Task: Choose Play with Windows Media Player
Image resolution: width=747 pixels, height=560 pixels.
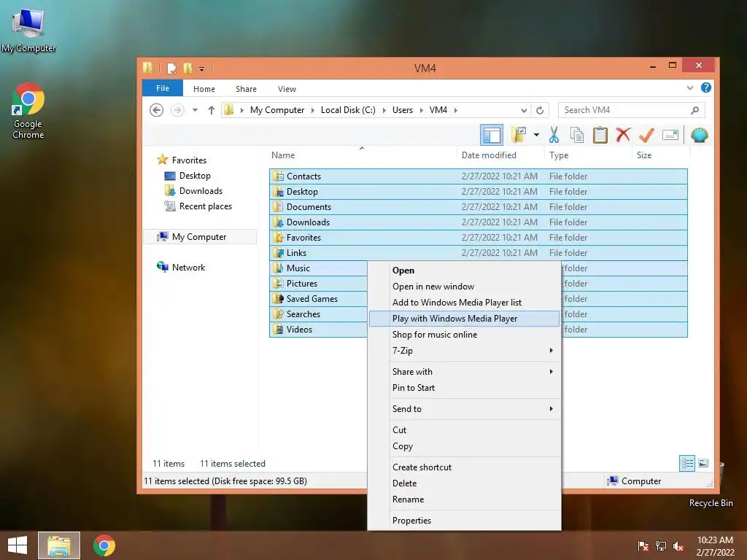Action: [x=464, y=319]
